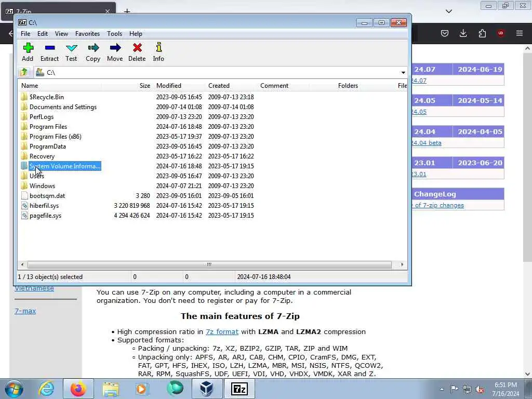Open Firefox extensions puzzle icon

click(x=482, y=33)
